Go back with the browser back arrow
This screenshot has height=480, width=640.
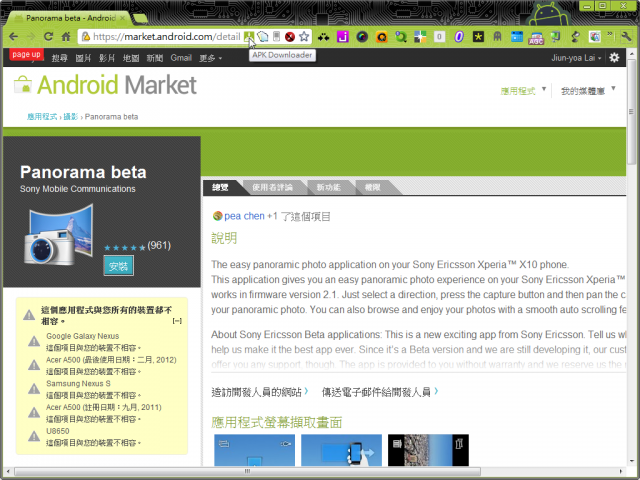click(x=13, y=37)
